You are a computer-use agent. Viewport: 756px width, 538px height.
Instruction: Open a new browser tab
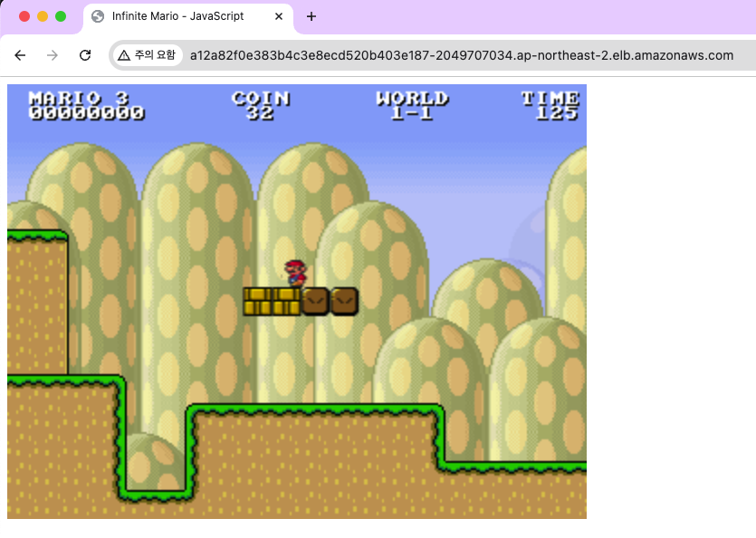311,16
